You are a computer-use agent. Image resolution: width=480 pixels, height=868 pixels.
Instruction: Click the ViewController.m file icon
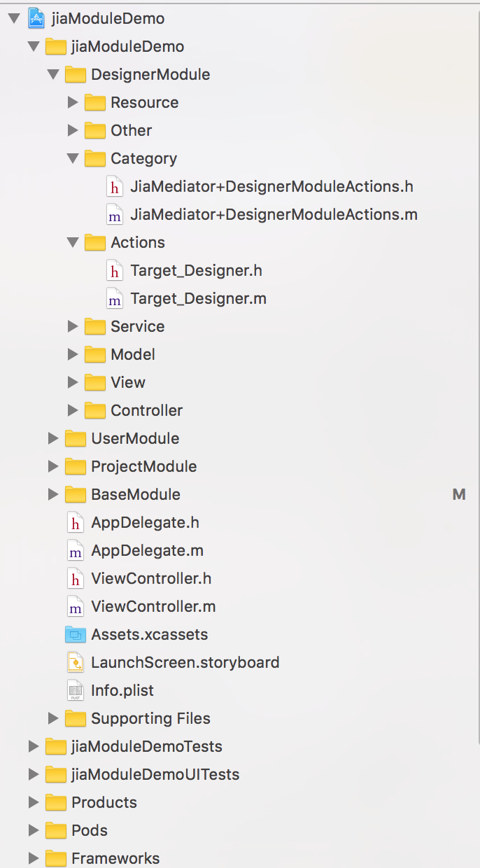click(x=75, y=606)
